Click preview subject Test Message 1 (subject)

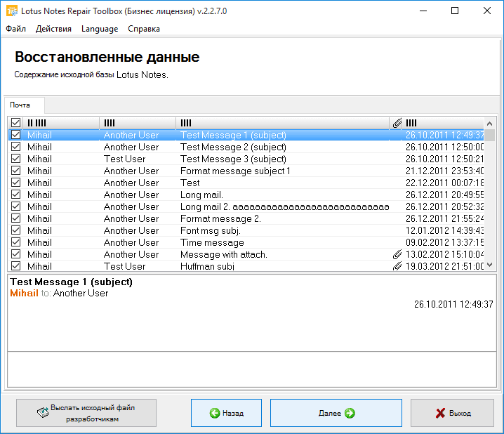pos(72,282)
